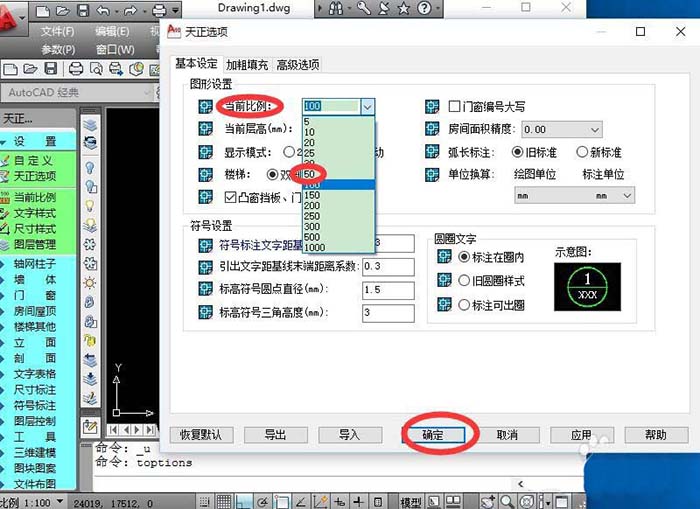The image size is (700, 509).
Task: Open the 编辑(E) menu
Action: 112,31
